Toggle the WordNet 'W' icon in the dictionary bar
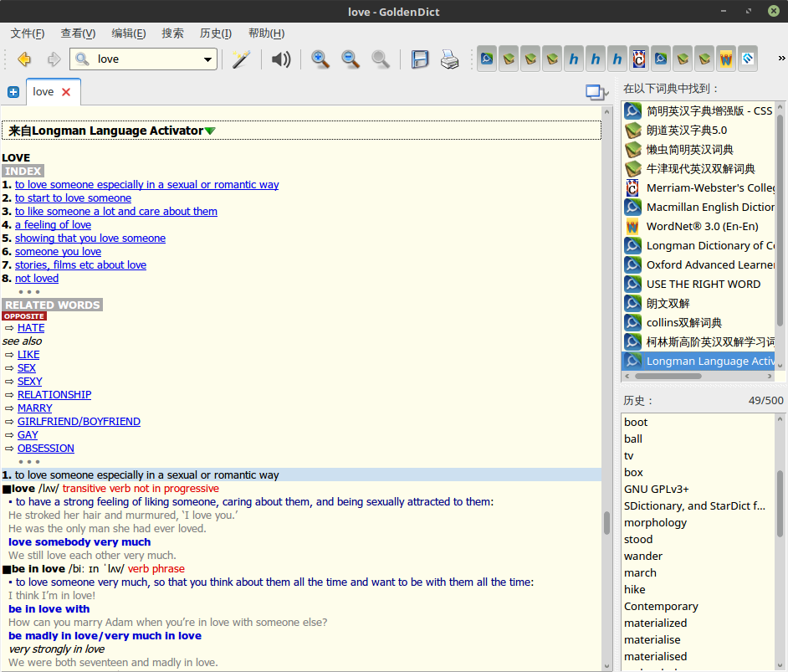This screenshot has height=672, width=788. pos(724,59)
